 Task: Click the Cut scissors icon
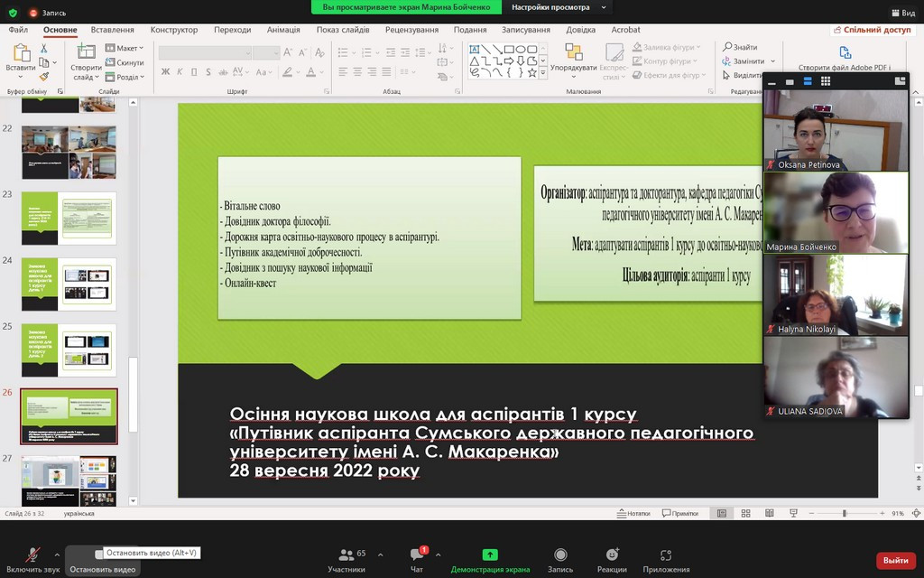click(x=43, y=49)
